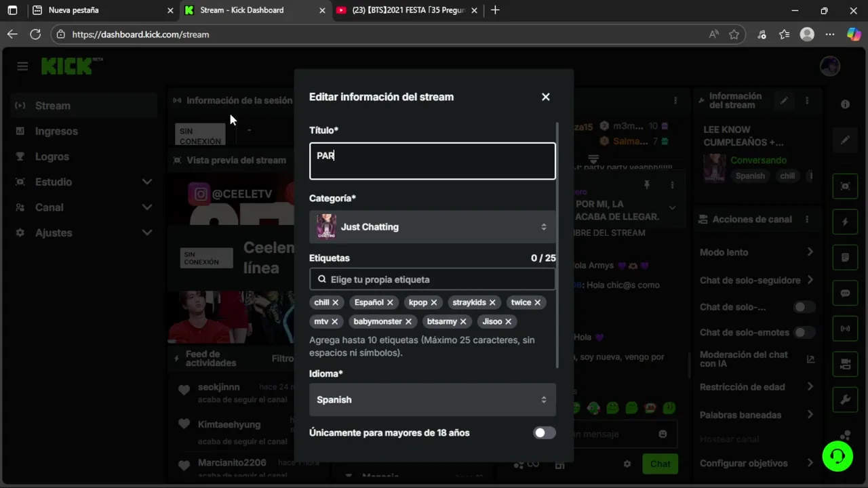868x488 pixels.
Task: Click the pencil icon in right toolbar
Action: click(845, 140)
